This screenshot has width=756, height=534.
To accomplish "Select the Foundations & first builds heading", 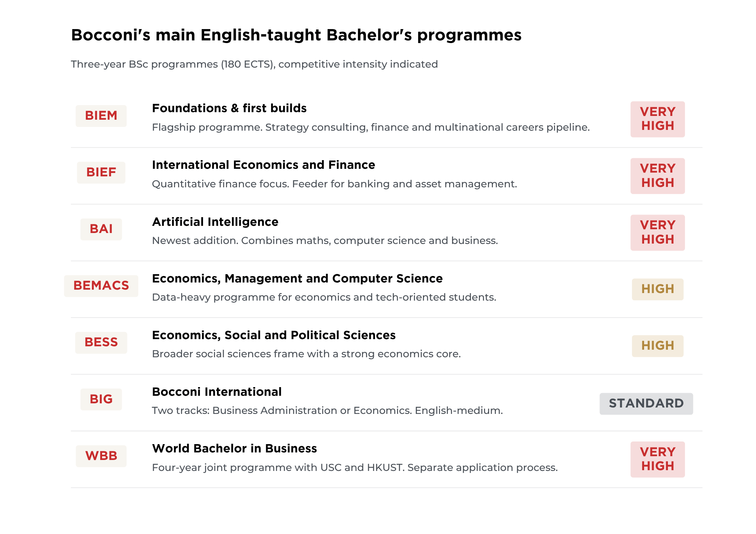I will pos(229,108).
